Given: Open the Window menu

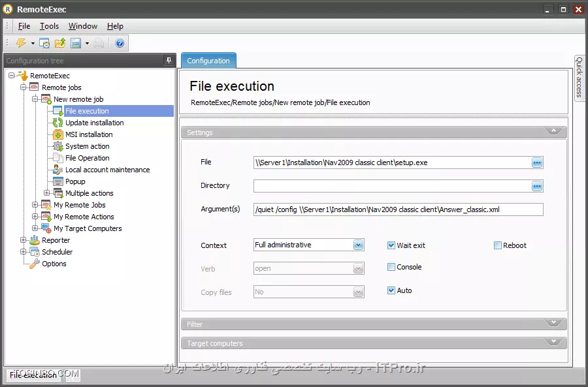Looking at the screenshot, I should (x=83, y=26).
